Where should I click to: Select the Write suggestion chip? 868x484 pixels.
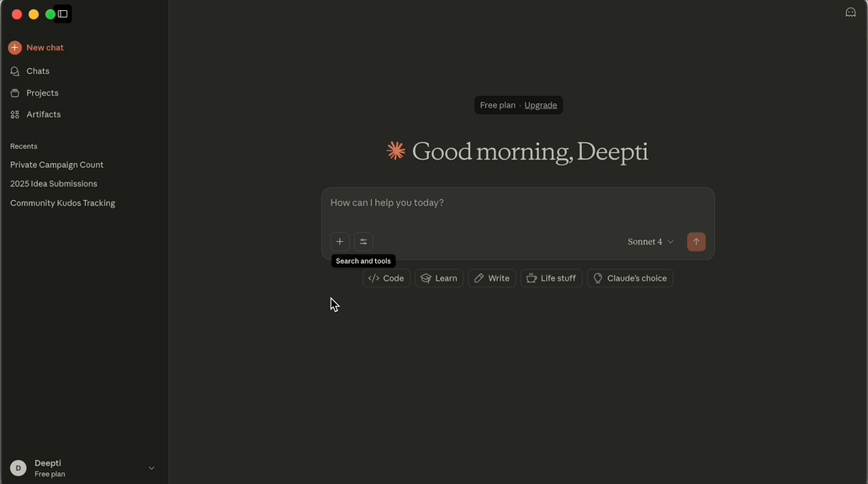click(491, 278)
